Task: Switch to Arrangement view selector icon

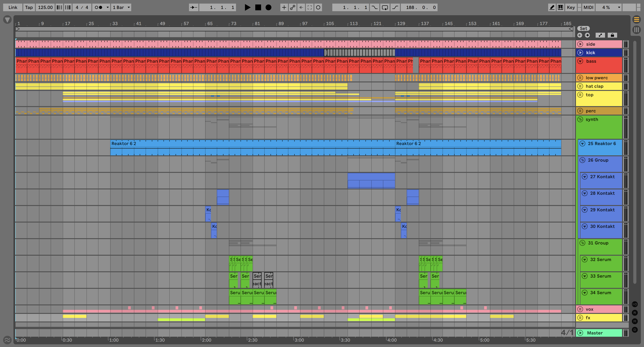Action: click(637, 19)
